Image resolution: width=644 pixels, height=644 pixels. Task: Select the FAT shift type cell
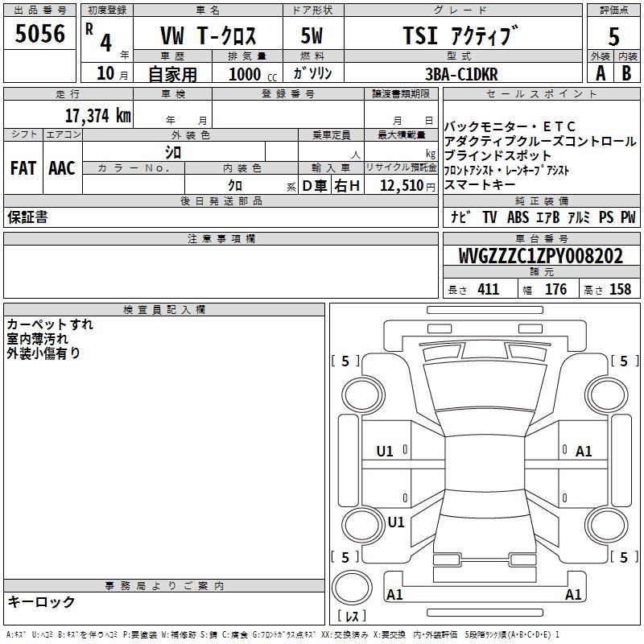click(23, 167)
